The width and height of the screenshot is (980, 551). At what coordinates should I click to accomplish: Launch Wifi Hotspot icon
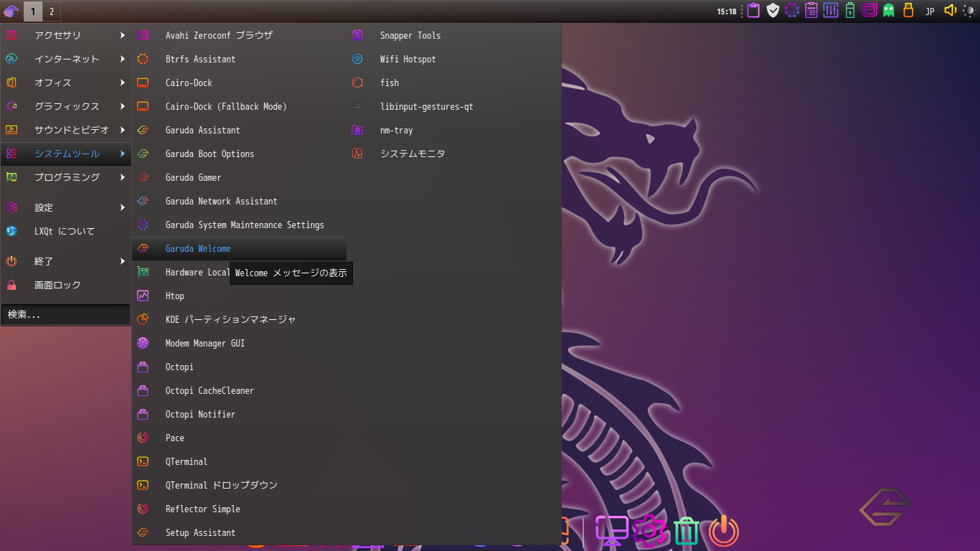(357, 59)
